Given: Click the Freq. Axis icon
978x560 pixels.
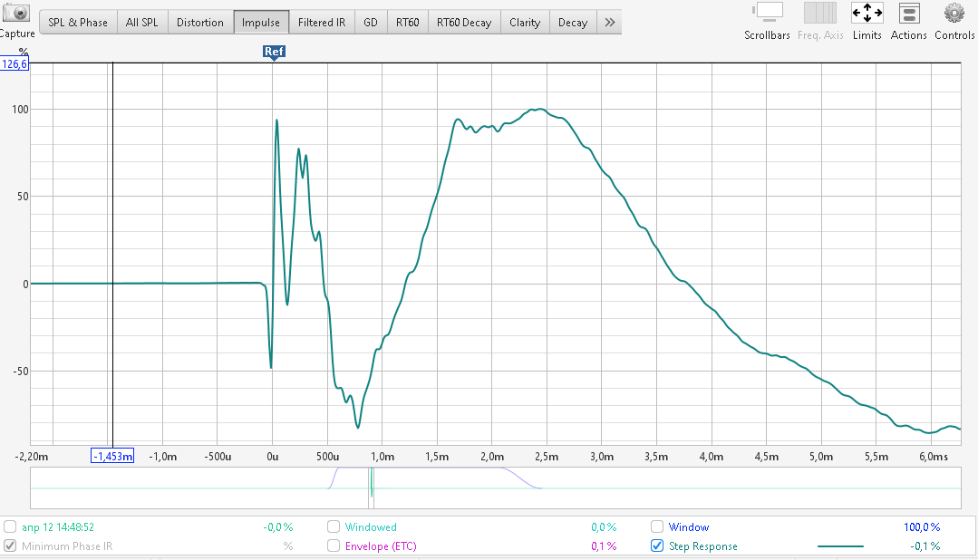Looking at the screenshot, I should (819, 13).
